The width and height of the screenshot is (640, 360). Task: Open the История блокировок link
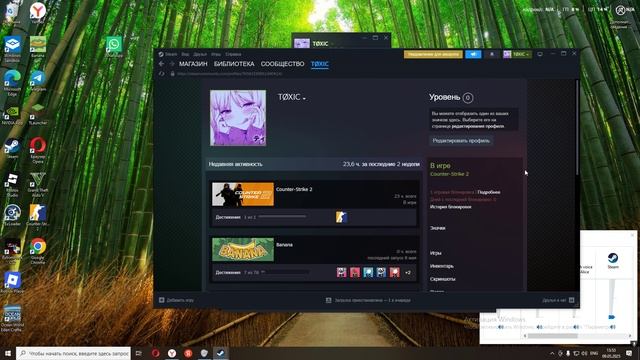coord(450,207)
